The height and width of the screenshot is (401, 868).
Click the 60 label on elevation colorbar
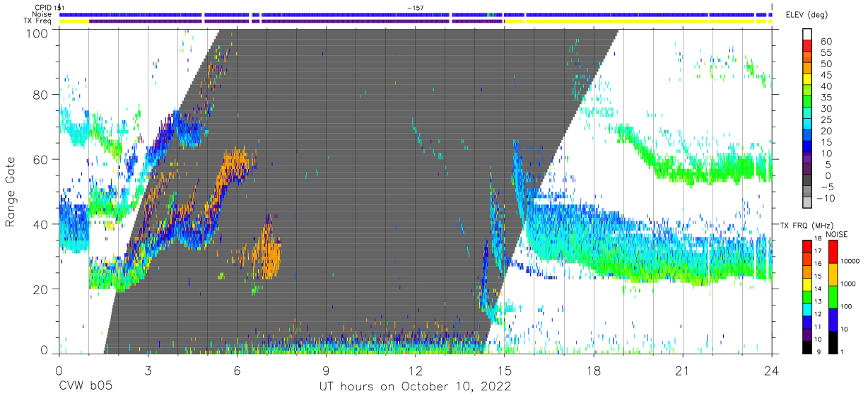[x=826, y=41]
